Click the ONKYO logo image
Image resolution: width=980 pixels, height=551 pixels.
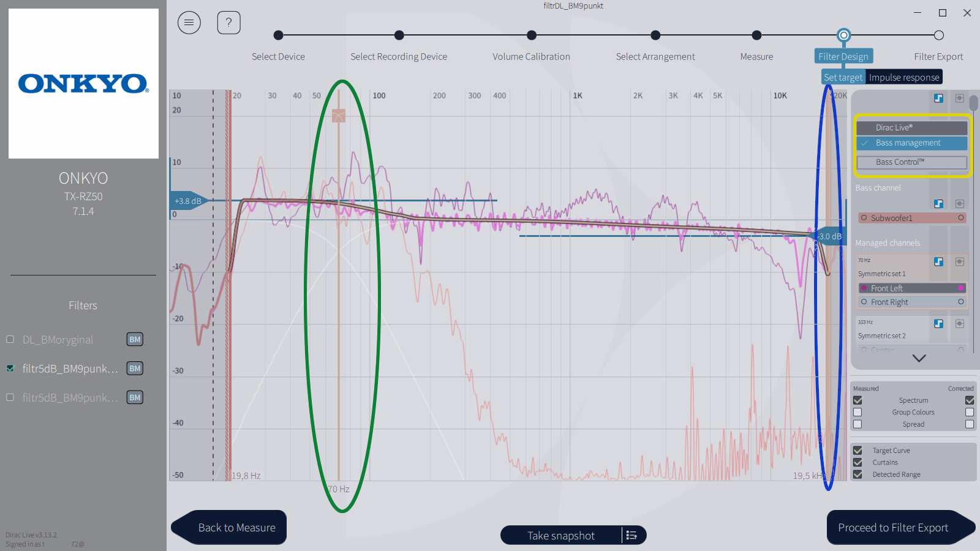(x=83, y=83)
